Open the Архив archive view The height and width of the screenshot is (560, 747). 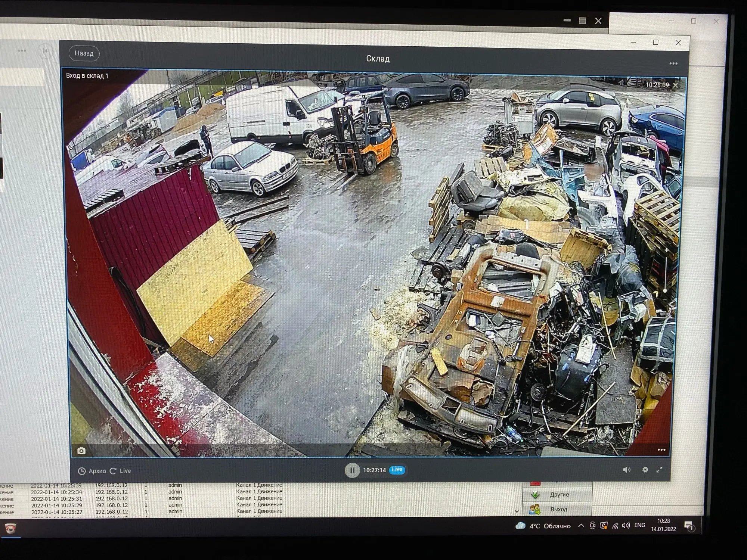pyautogui.click(x=92, y=471)
